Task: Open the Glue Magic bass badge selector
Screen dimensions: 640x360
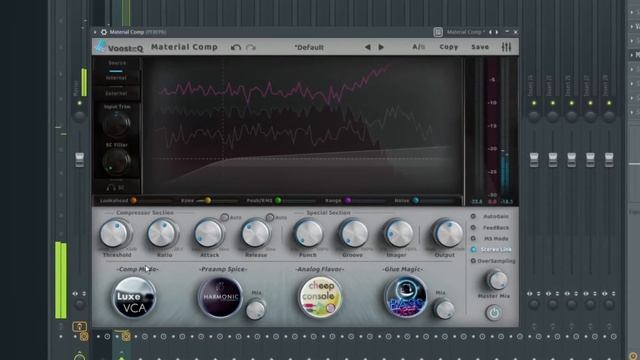Action: coord(406,297)
